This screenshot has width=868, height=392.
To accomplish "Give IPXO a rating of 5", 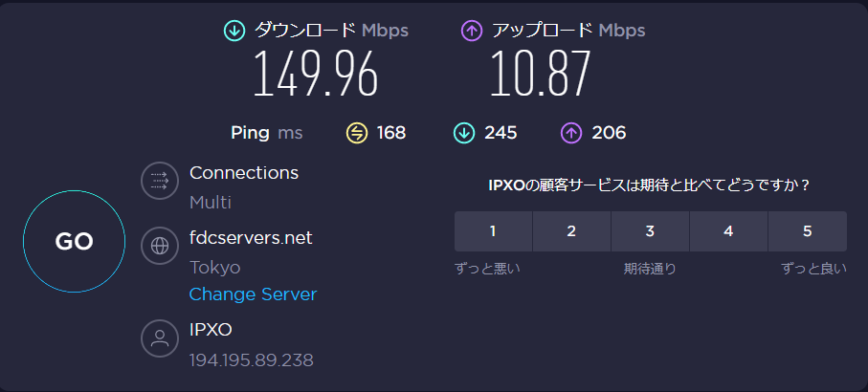I will click(x=807, y=231).
